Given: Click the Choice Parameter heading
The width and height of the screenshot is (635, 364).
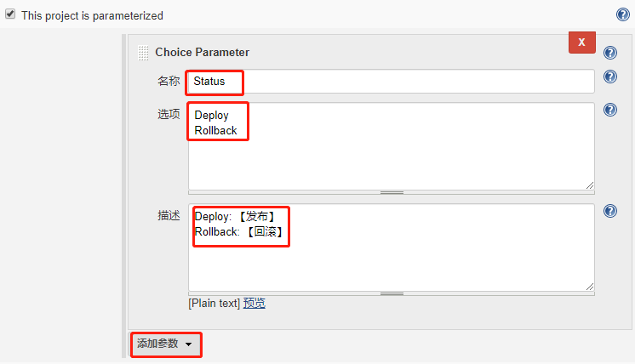Looking at the screenshot, I should coord(202,53).
